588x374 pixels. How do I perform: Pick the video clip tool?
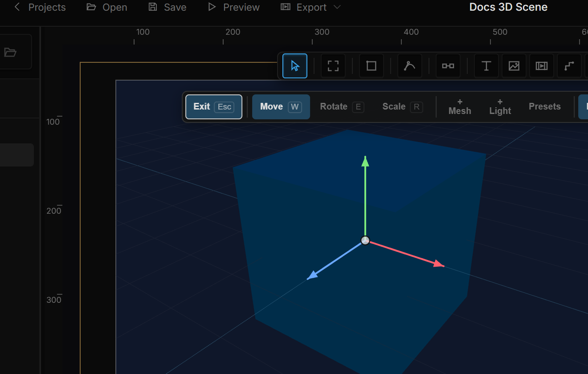coord(542,66)
